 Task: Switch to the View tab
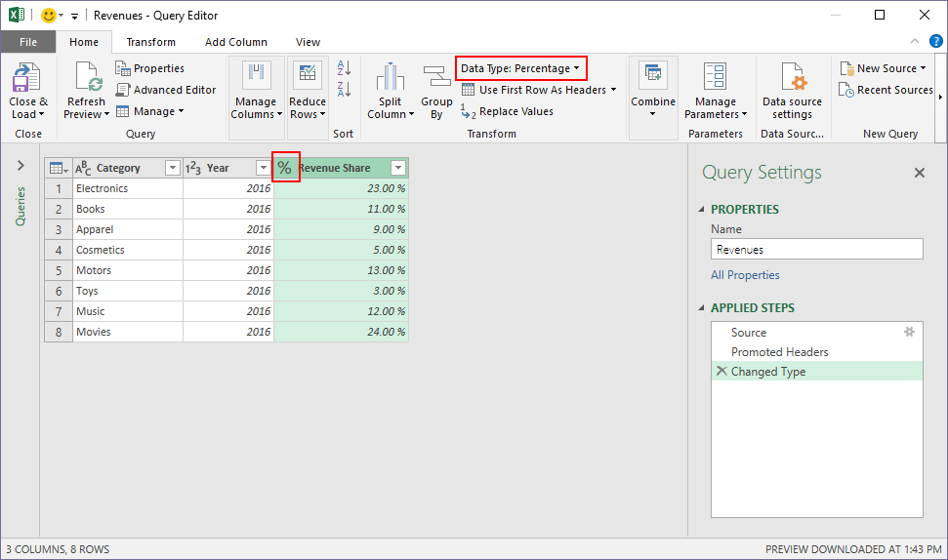click(x=308, y=42)
